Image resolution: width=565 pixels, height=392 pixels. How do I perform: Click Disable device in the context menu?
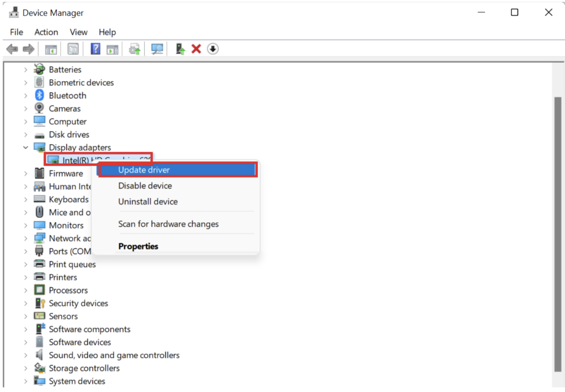click(145, 186)
